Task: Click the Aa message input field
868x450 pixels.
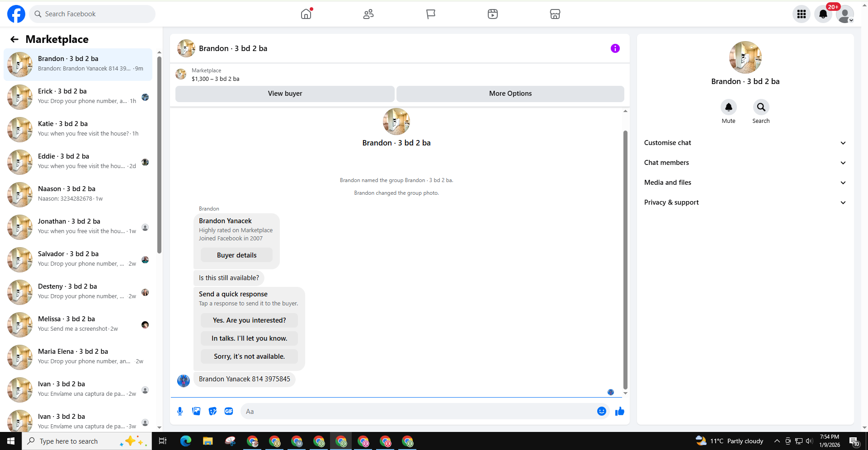Action: point(418,411)
